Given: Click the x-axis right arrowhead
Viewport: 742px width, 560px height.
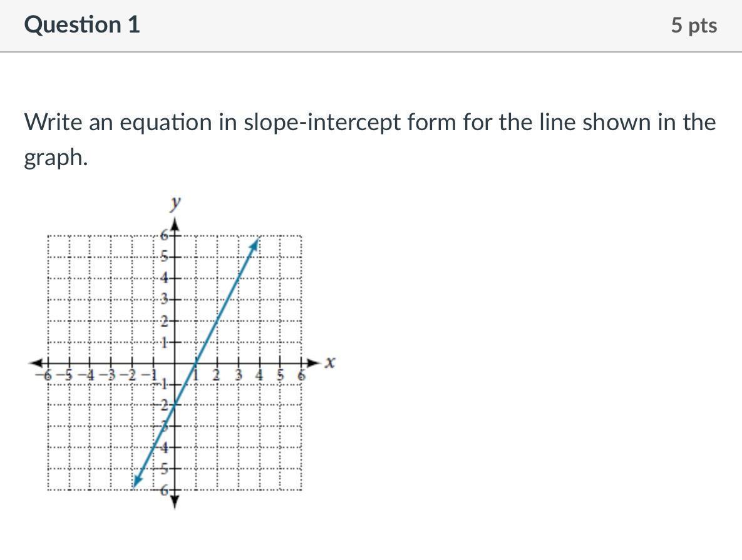Looking at the screenshot, I should point(314,364).
